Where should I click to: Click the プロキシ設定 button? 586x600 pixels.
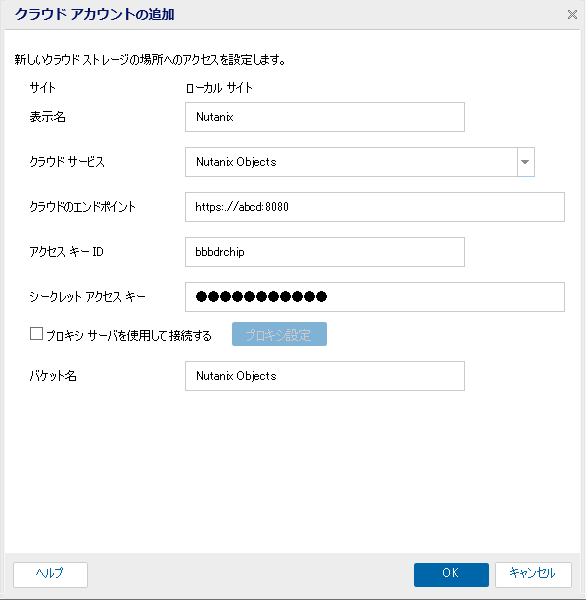279,334
